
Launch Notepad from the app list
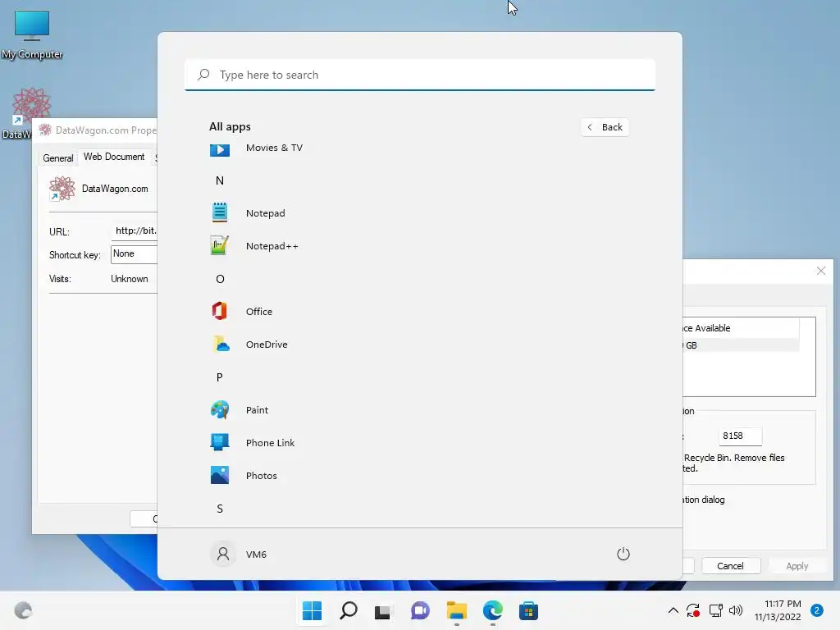(x=220, y=212)
